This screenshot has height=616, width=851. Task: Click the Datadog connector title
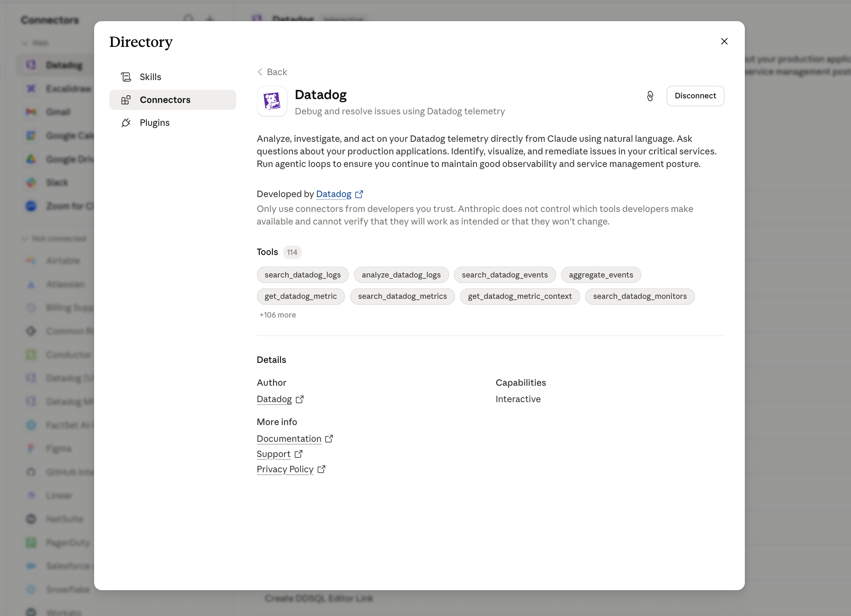pos(321,95)
